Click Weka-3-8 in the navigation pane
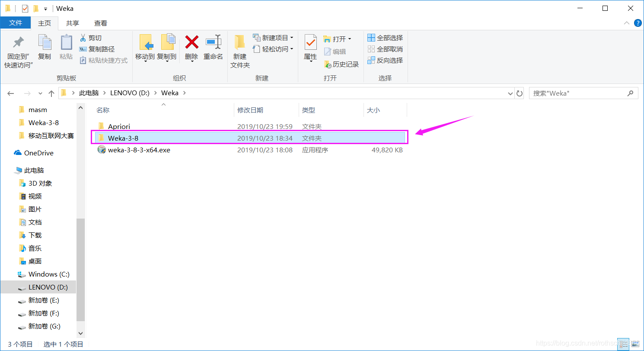644x351 pixels. (x=43, y=123)
